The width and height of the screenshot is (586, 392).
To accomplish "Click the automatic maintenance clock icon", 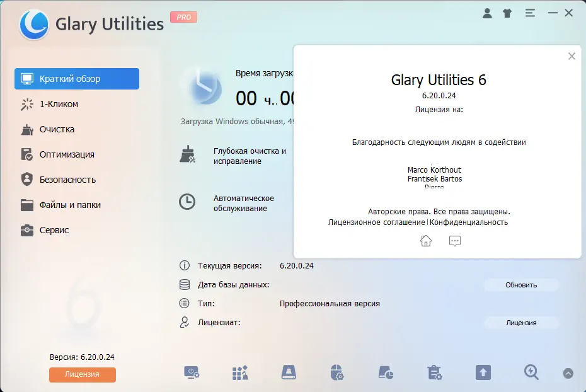I will [187, 202].
